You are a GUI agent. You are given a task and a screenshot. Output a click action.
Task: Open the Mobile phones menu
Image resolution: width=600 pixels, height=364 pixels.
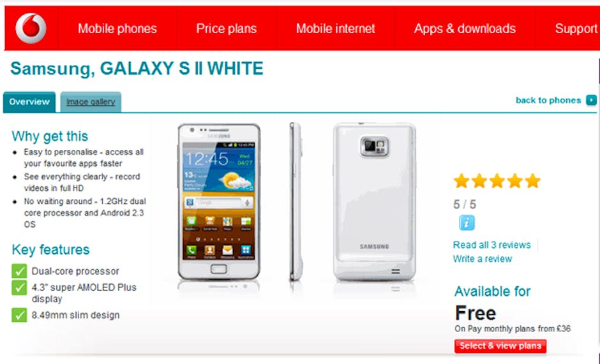117,28
